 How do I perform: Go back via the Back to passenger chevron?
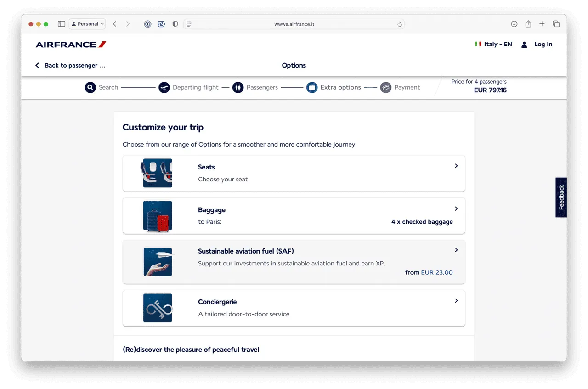pyautogui.click(x=37, y=65)
